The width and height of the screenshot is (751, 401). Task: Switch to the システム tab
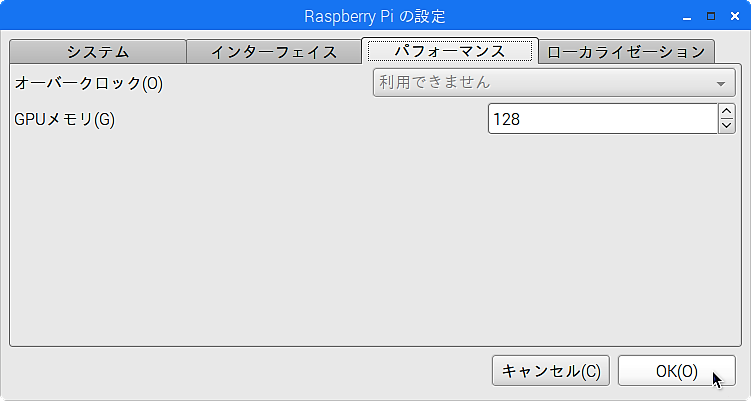pos(98,51)
